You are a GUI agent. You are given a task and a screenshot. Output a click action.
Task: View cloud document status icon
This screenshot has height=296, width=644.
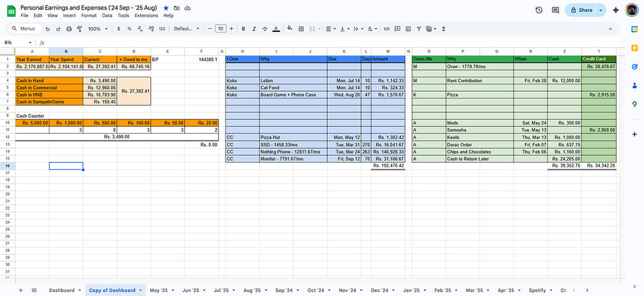[x=187, y=8]
